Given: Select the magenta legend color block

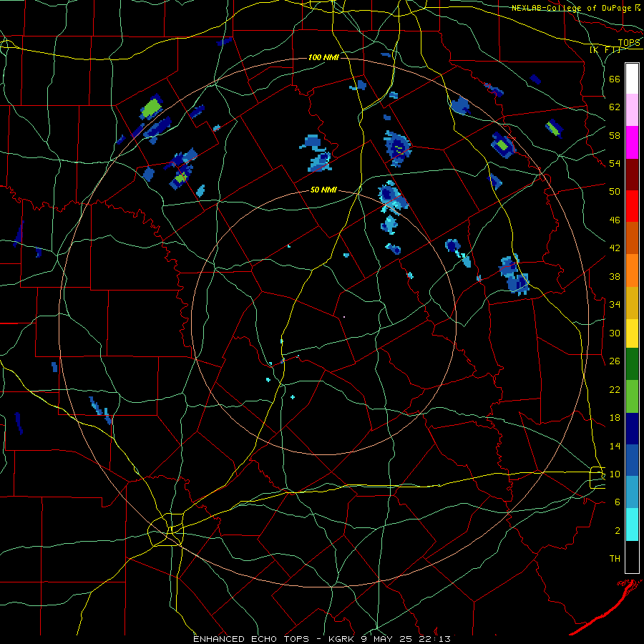Looking at the screenshot, I should (632, 142).
